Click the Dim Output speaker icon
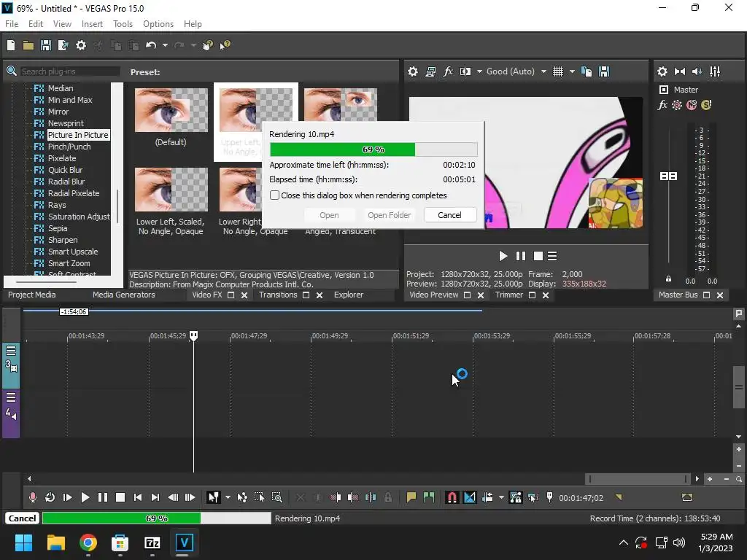The height and width of the screenshot is (560, 747). pos(697,71)
